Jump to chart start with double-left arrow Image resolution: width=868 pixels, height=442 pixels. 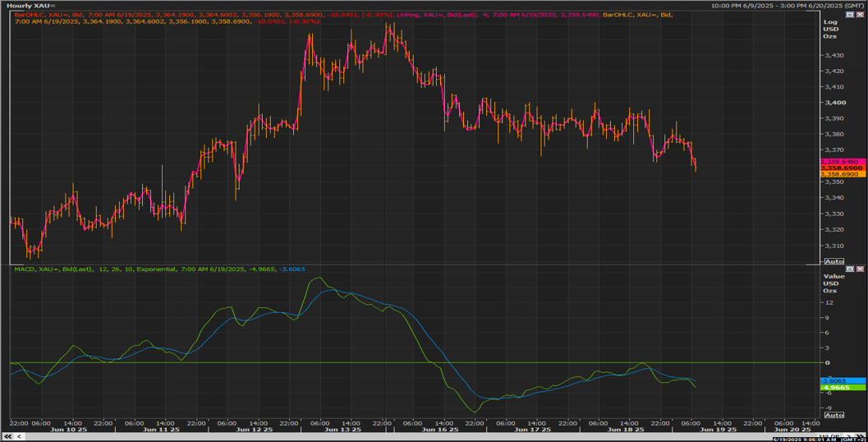(x=7, y=436)
